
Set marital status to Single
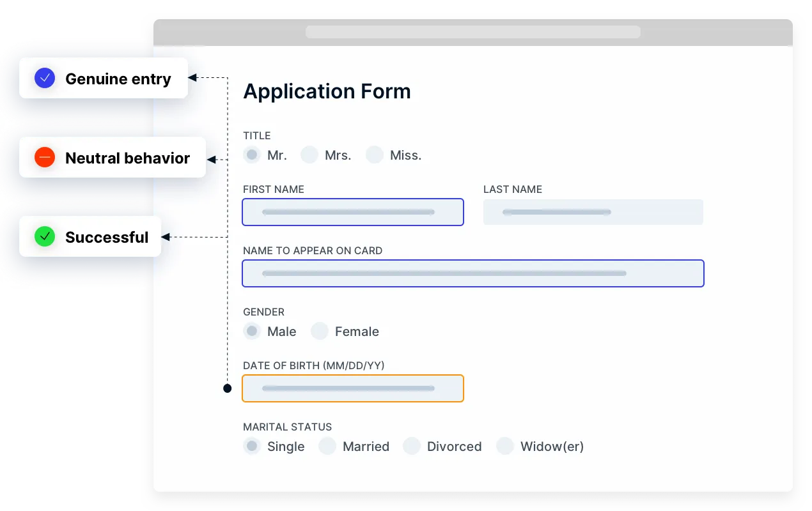pyautogui.click(x=252, y=446)
